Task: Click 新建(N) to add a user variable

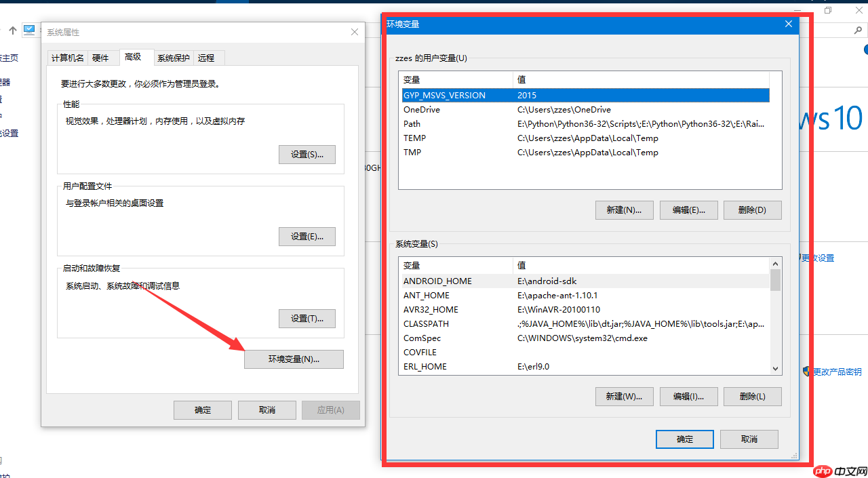Action: pyautogui.click(x=624, y=210)
